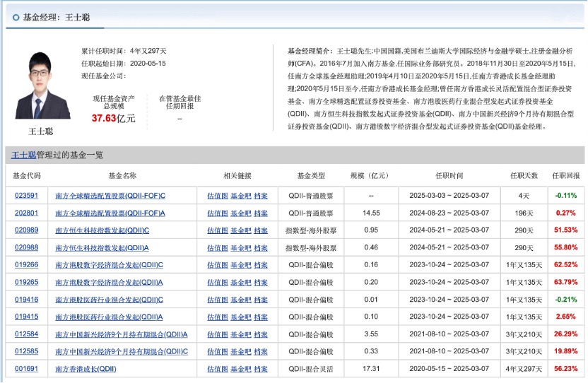The height and width of the screenshot is (383, 588).
Task: Click the 基金类型 column header
Action: (311, 175)
